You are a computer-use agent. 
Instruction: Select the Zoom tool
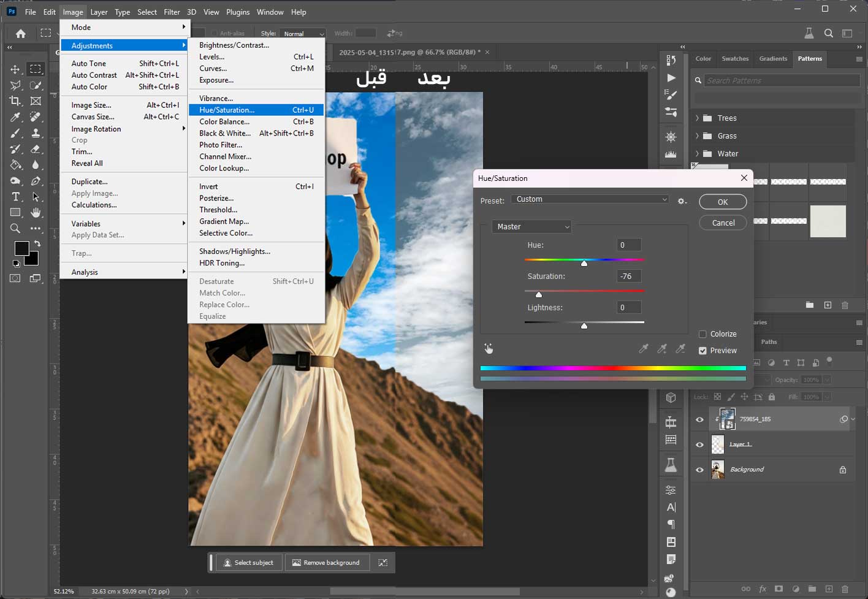coord(15,229)
